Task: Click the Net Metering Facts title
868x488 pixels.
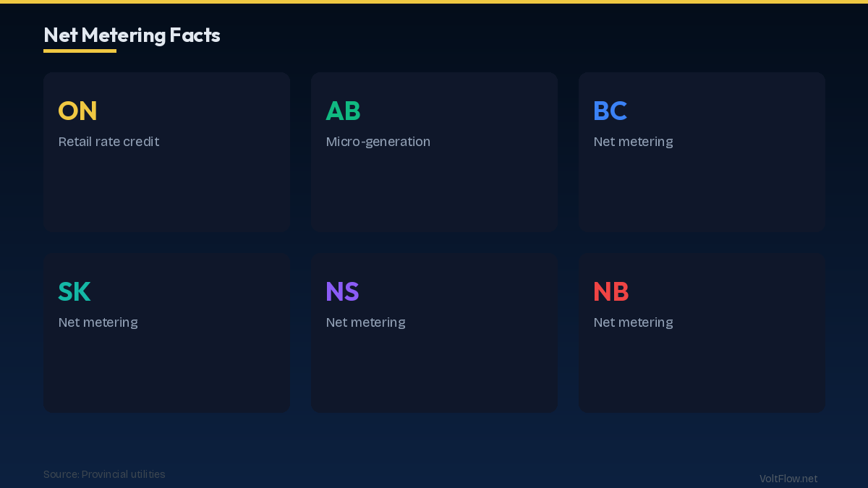Action: (x=132, y=35)
